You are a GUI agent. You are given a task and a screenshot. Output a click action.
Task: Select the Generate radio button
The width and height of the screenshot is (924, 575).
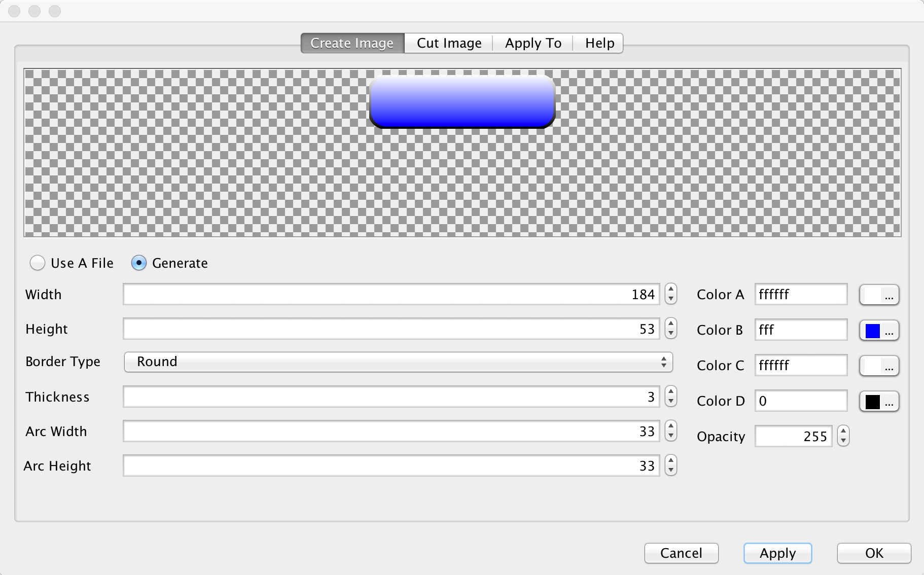pyautogui.click(x=139, y=263)
